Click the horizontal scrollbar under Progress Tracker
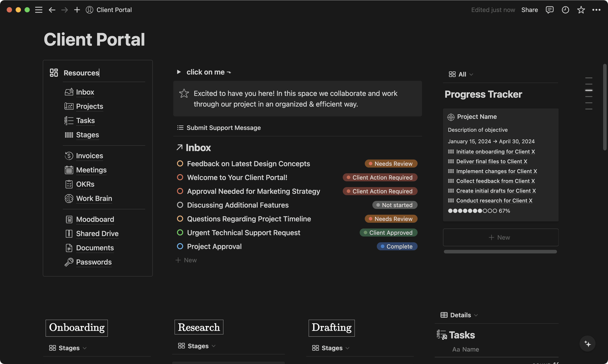The height and width of the screenshot is (364, 608). point(500,252)
